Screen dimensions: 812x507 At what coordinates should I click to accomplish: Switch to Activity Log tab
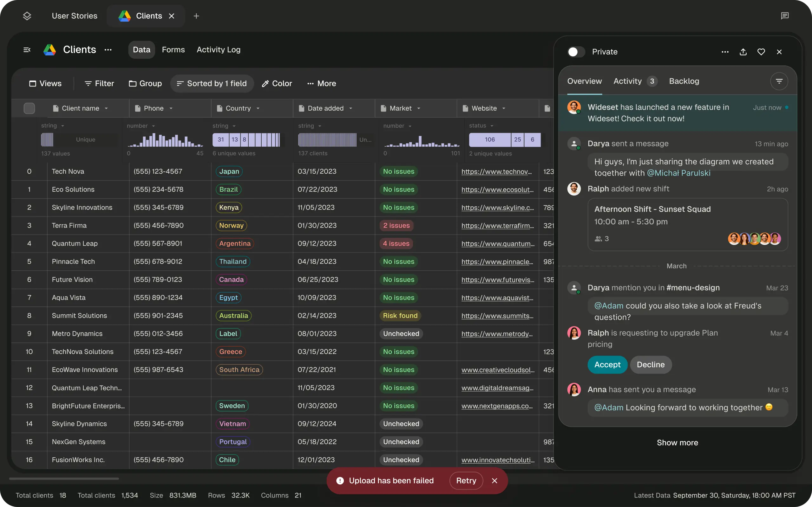coord(219,50)
